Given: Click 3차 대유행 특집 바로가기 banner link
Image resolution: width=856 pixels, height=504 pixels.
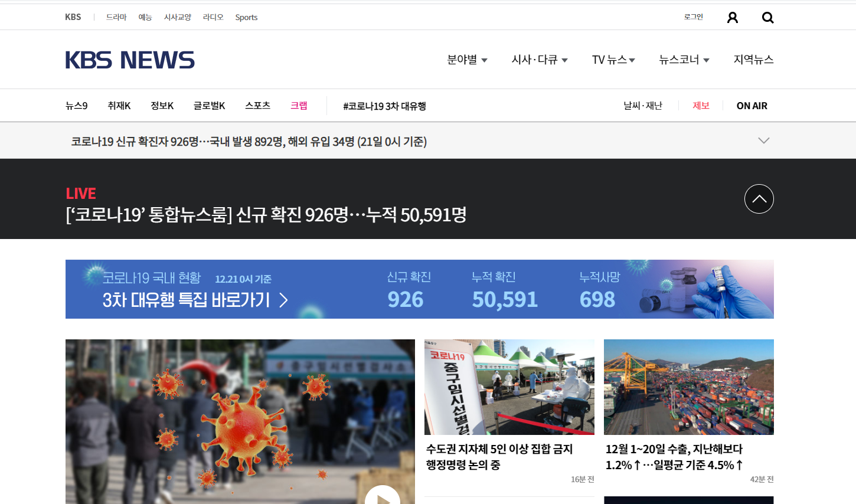Looking at the screenshot, I should pyautogui.click(x=195, y=300).
